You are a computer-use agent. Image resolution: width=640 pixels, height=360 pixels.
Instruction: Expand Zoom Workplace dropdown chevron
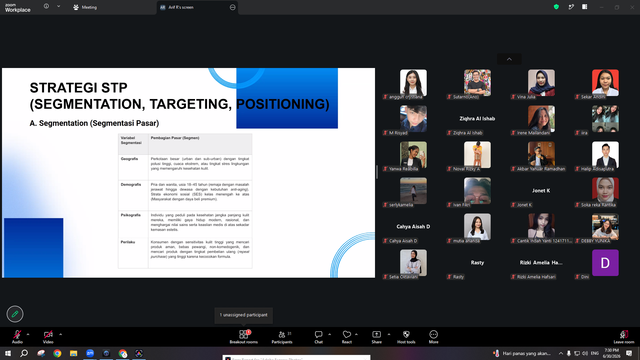coord(58,6)
